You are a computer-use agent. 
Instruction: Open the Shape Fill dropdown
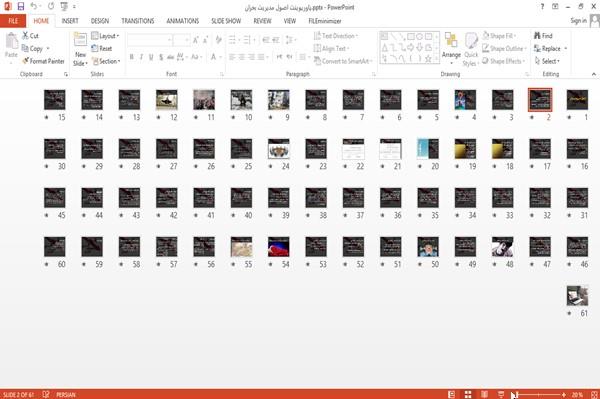point(499,36)
